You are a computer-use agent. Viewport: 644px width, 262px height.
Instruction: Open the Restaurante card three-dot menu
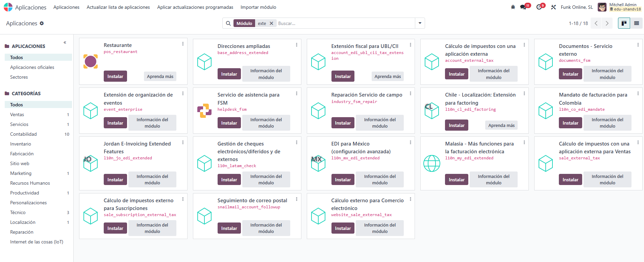[x=183, y=44]
